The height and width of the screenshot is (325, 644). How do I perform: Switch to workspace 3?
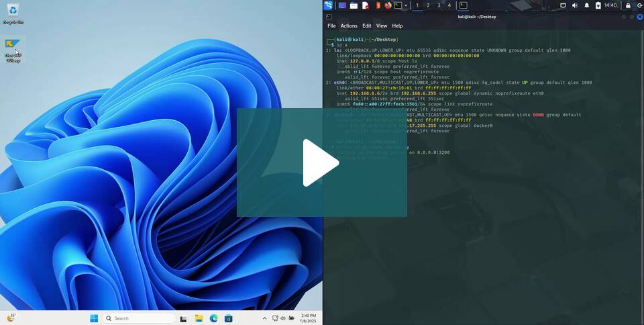tap(439, 5)
